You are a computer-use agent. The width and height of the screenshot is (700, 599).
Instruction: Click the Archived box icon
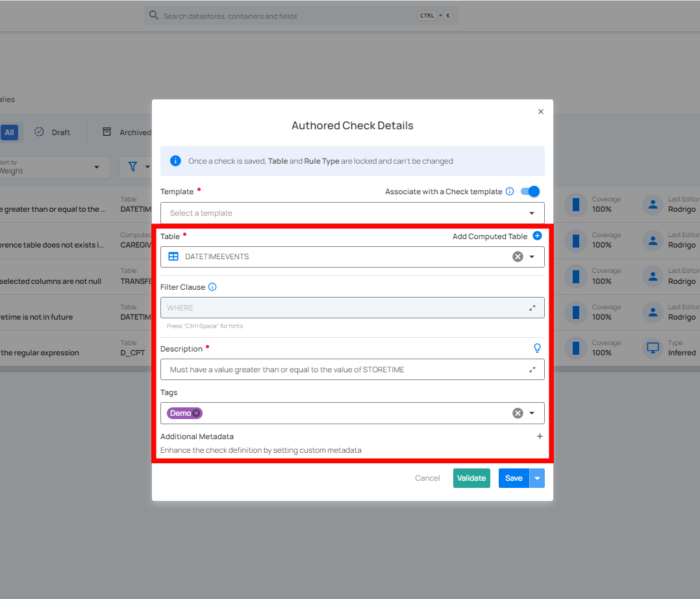106,132
